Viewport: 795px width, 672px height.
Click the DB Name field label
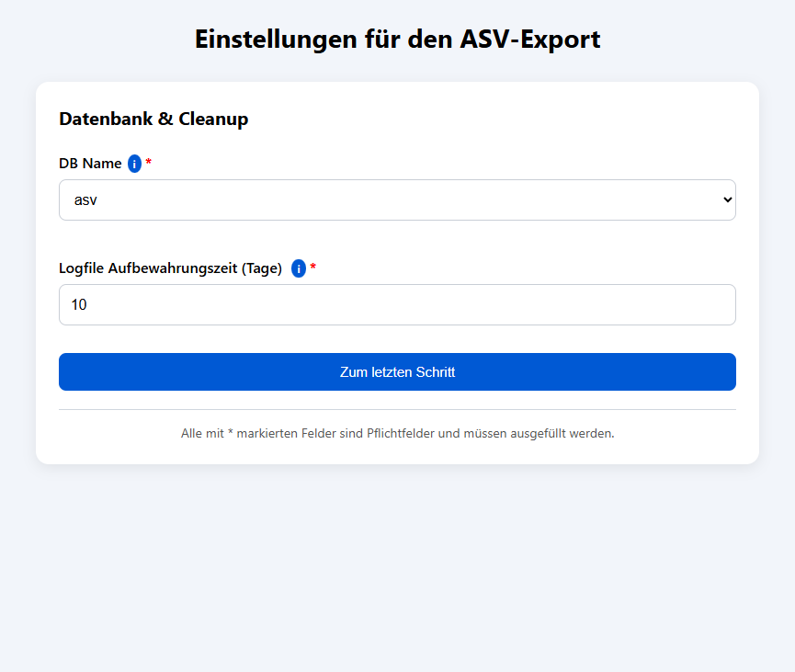coord(89,164)
